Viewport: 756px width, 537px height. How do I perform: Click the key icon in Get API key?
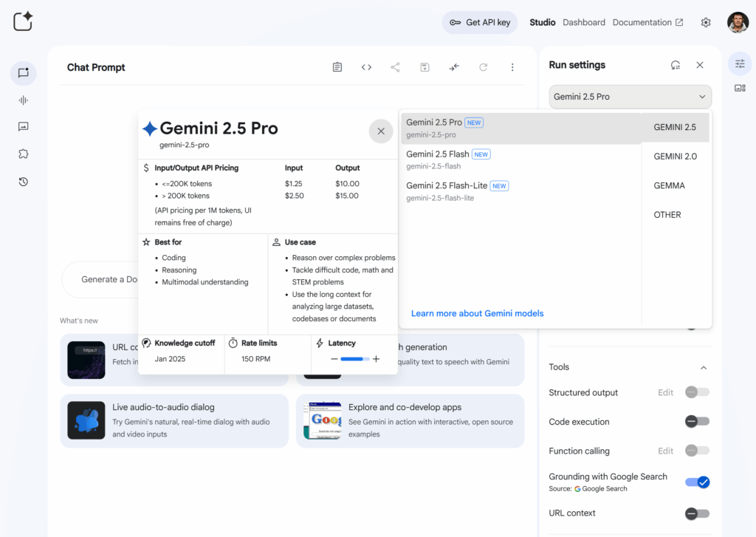455,22
